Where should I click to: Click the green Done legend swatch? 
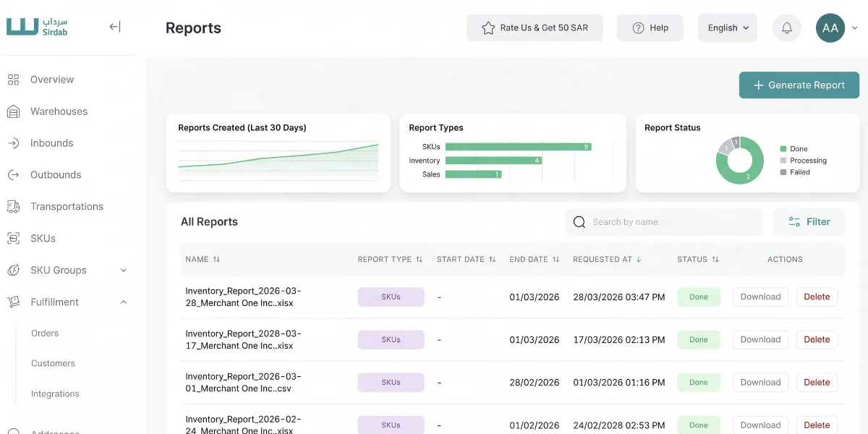[783, 149]
